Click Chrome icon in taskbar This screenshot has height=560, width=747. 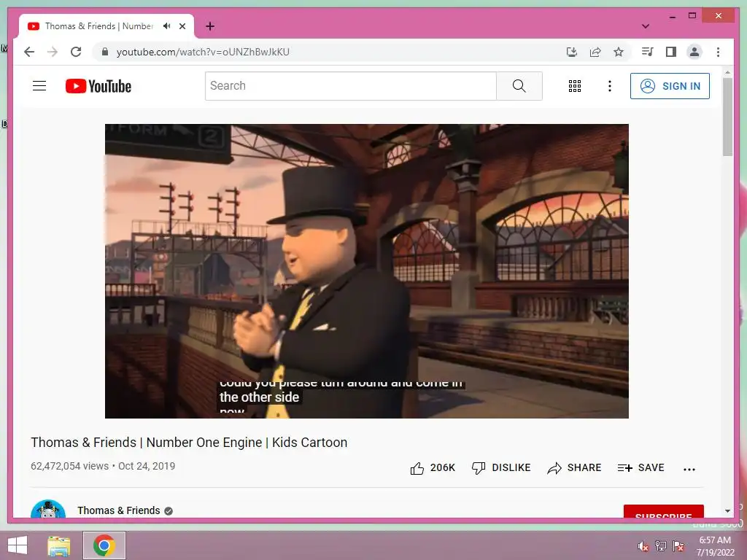104,545
